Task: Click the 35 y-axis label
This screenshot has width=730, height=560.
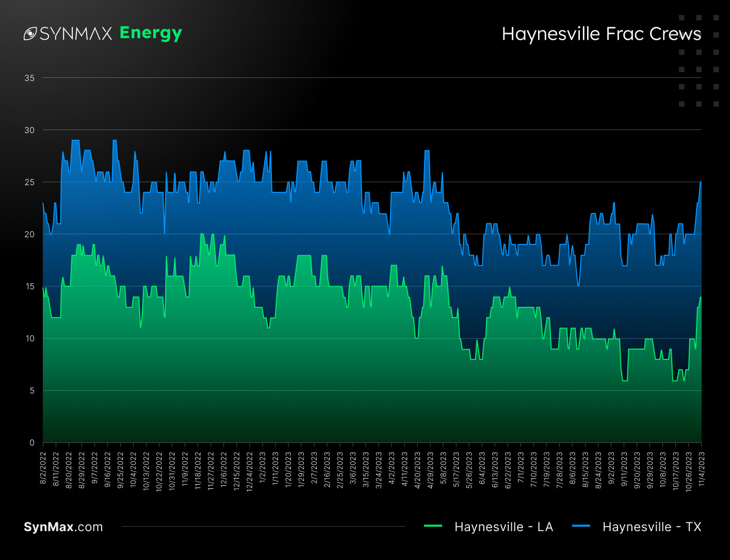Action: point(29,78)
